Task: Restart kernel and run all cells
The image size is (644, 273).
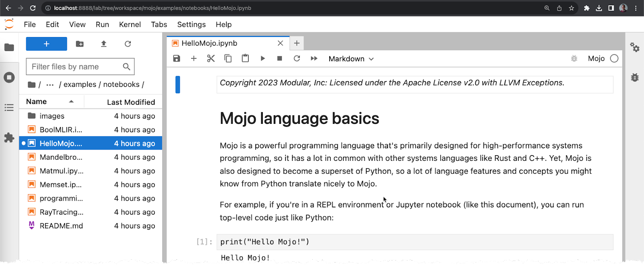Action: (314, 58)
